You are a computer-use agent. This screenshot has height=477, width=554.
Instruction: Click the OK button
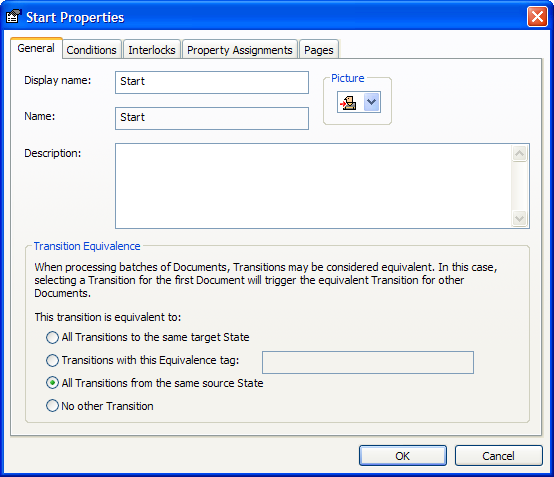tap(403, 456)
